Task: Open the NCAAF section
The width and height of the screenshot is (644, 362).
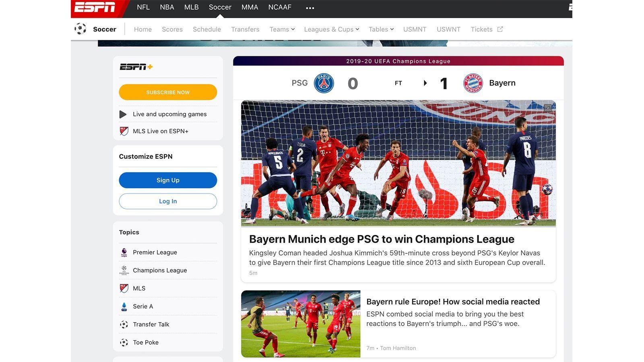Action: pos(280,7)
